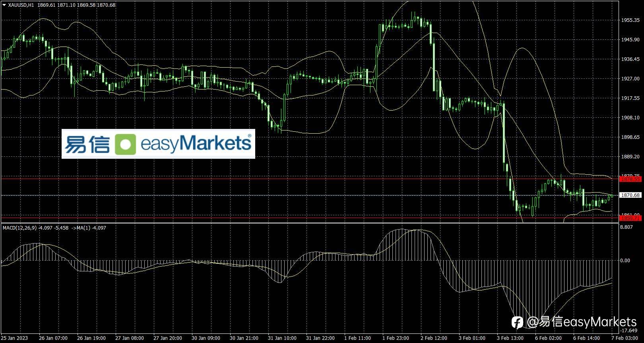Click the 1 Feb 11:00 time label
This screenshot has height=343, width=644.
click(357, 338)
